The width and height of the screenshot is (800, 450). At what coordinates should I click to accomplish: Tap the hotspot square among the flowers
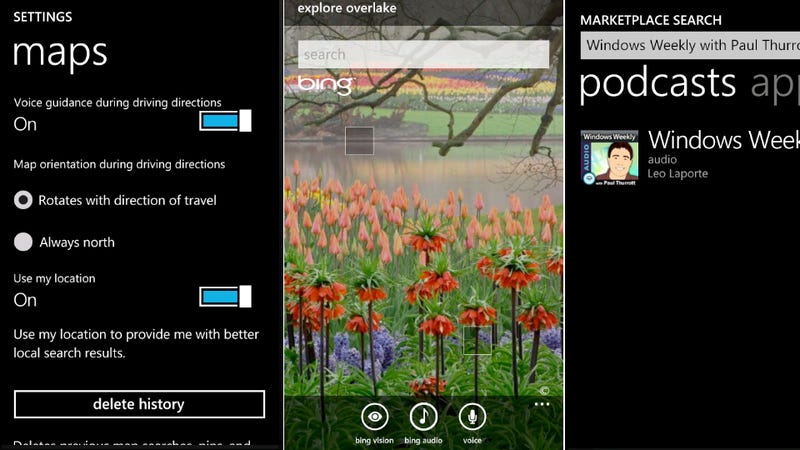click(x=477, y=340)
